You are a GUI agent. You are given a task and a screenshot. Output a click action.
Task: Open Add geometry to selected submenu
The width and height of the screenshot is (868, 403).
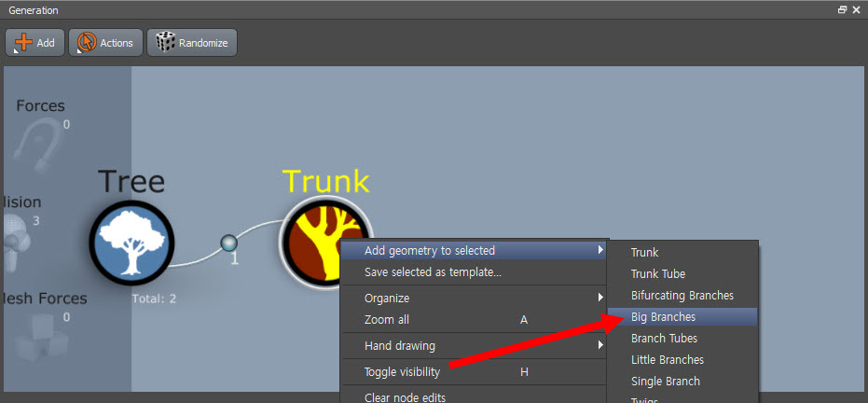474,251
